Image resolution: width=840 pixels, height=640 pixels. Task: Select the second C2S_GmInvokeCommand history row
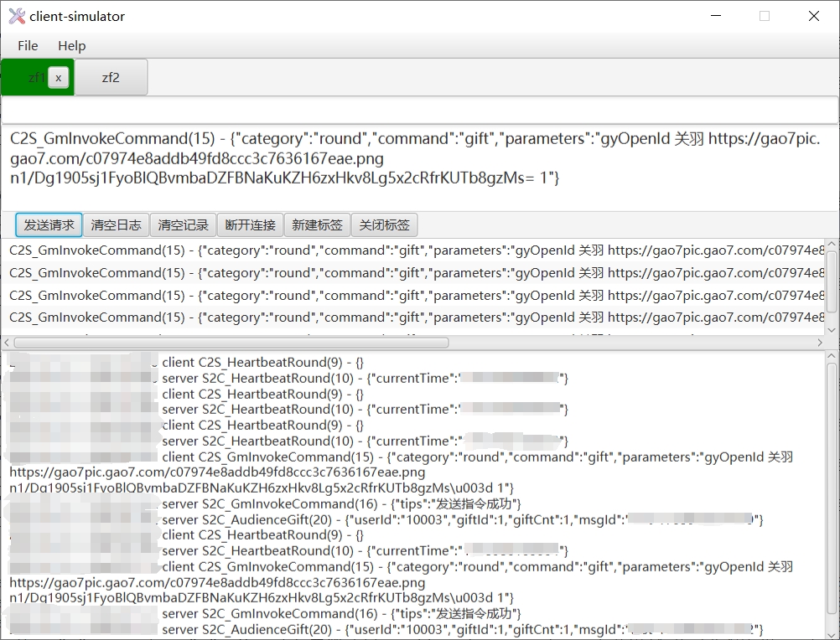pos(413,273)
